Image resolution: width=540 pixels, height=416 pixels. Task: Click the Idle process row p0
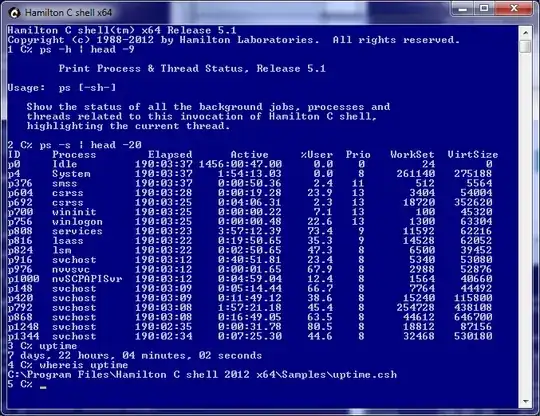tap(250, 164)
